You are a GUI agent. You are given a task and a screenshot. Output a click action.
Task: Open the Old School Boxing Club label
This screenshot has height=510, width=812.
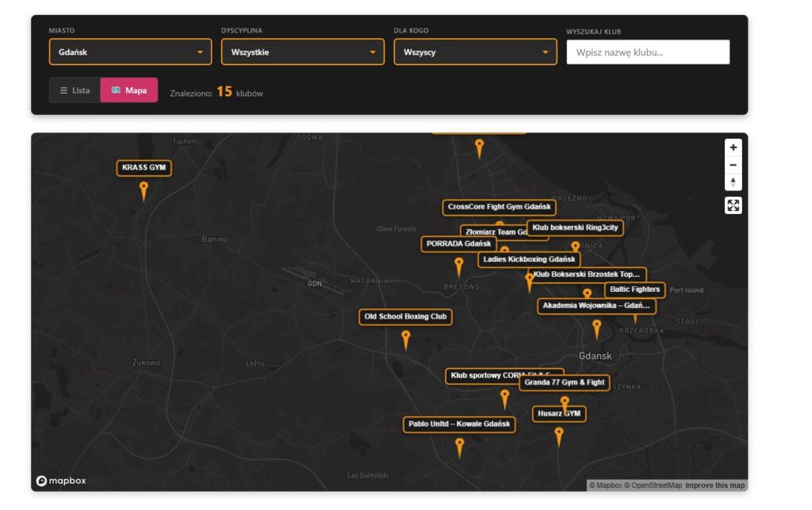405,317
